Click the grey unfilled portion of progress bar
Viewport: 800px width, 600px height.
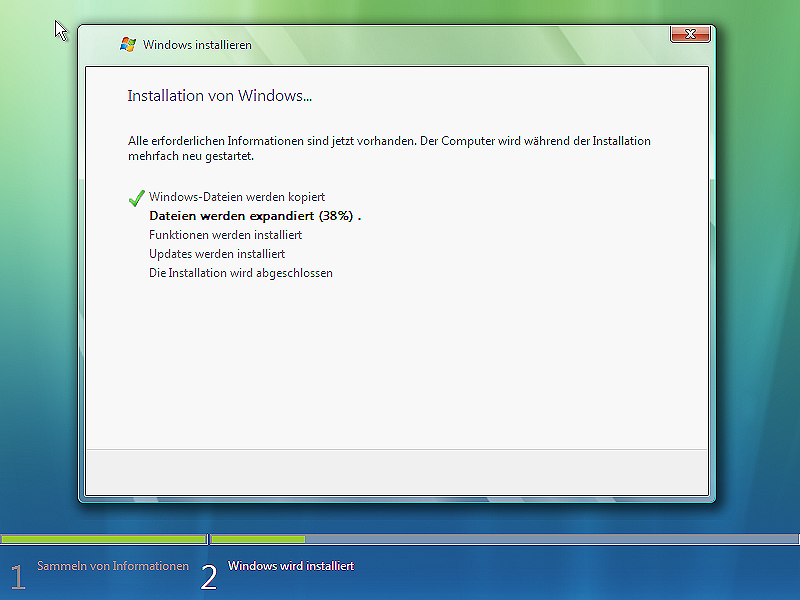point(550,539)
